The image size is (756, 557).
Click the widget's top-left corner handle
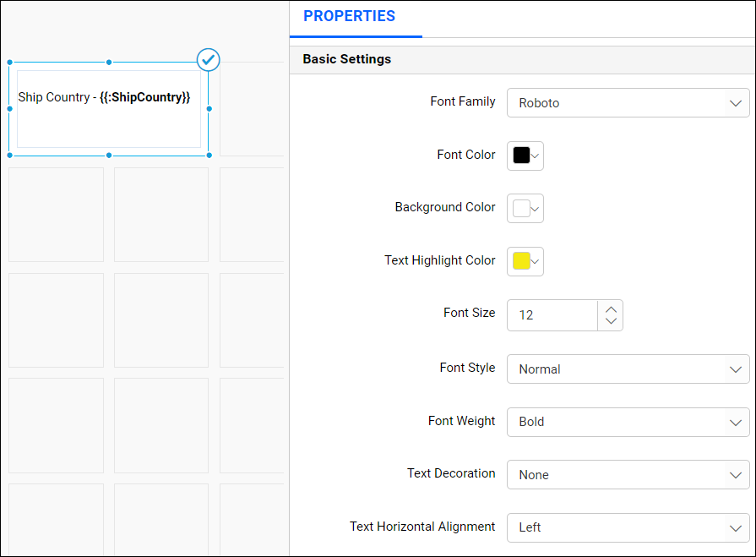point(9,63)
